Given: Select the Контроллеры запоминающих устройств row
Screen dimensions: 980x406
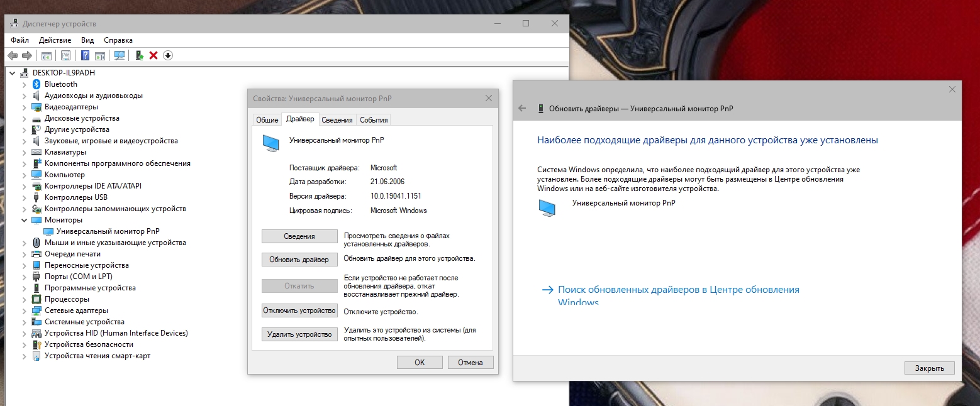Looking at the screenshot, I should pos(115,209).
